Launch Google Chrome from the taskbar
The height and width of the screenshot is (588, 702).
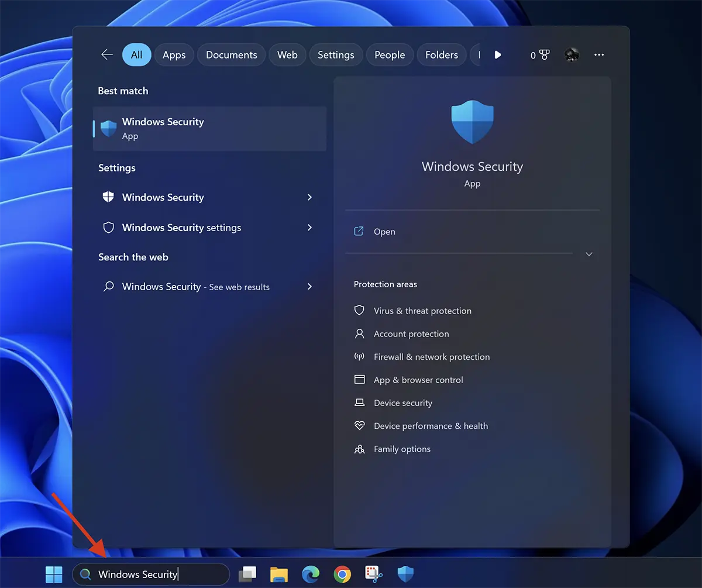click(342, 575)
